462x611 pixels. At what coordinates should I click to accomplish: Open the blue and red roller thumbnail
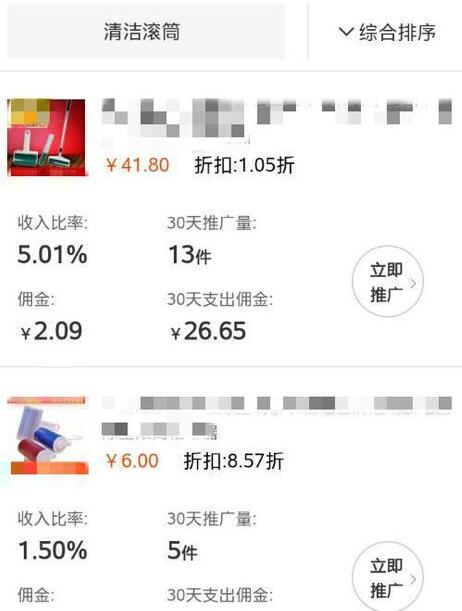(48, 435)
